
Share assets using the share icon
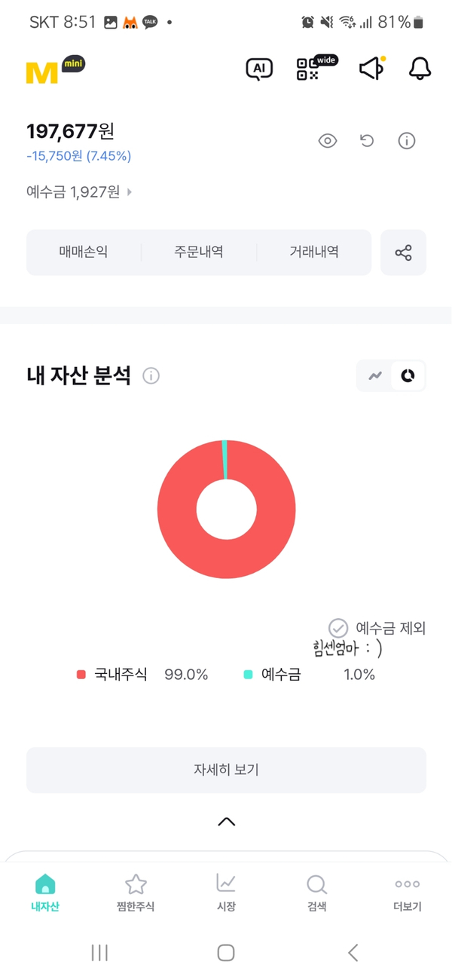click(x=404, y=253)
